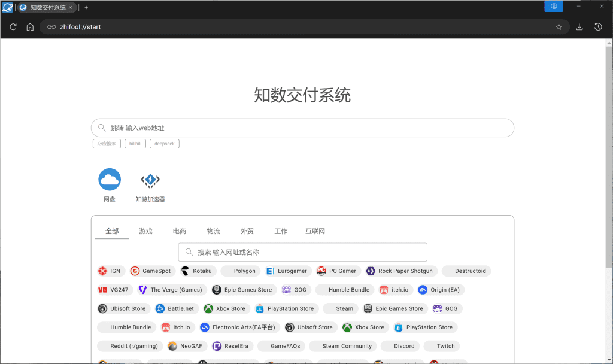Switch to the 工作 tab
Viewport: 613px width, 364px height.
pos(281,231)
